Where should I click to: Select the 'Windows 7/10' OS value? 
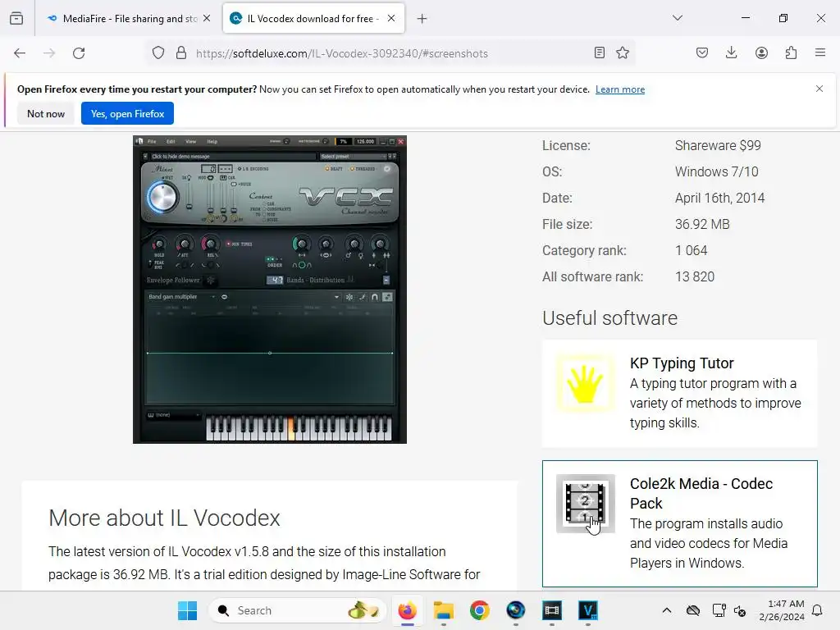pyautogui.click(x=716, y=172)
